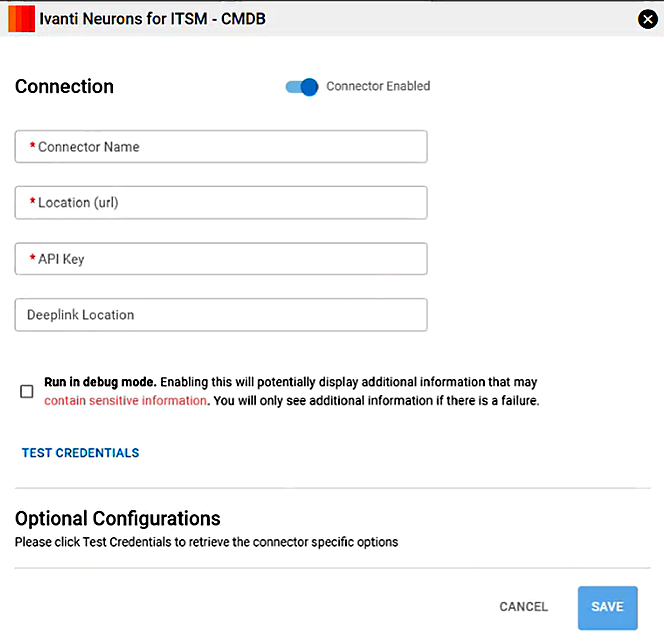Click the dialog title Ivanti Neurons for ITSM - CMDB

(153, 19)
